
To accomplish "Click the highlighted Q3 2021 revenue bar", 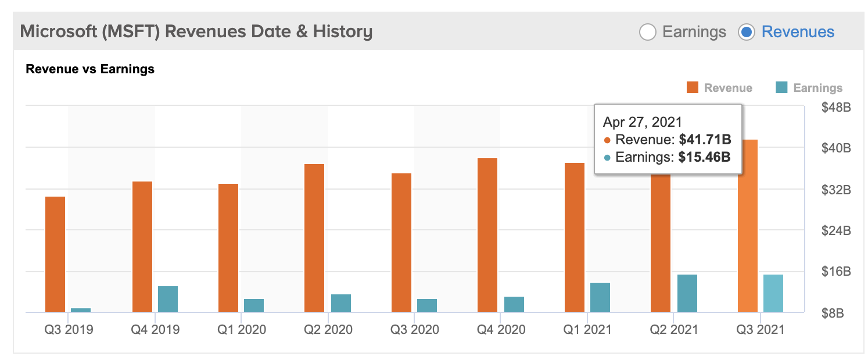I will [748, 226].
